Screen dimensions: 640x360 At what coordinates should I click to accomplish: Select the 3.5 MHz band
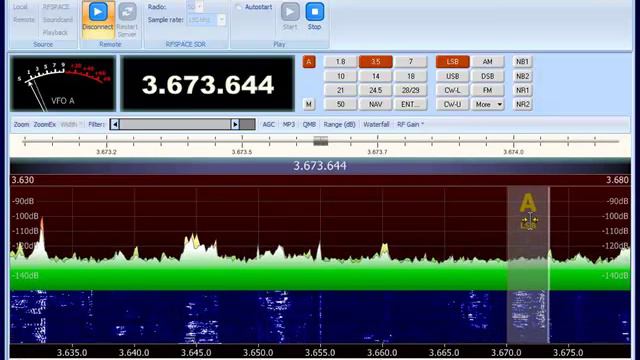coord(376,62)
